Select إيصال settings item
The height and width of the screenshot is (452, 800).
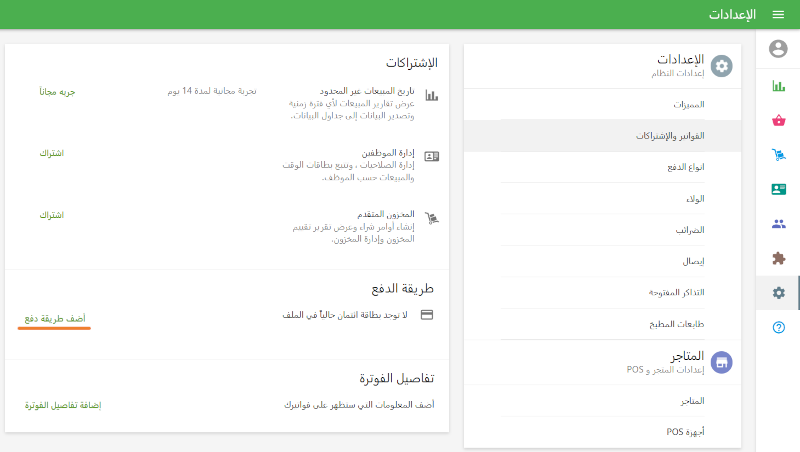pos(602,261)
